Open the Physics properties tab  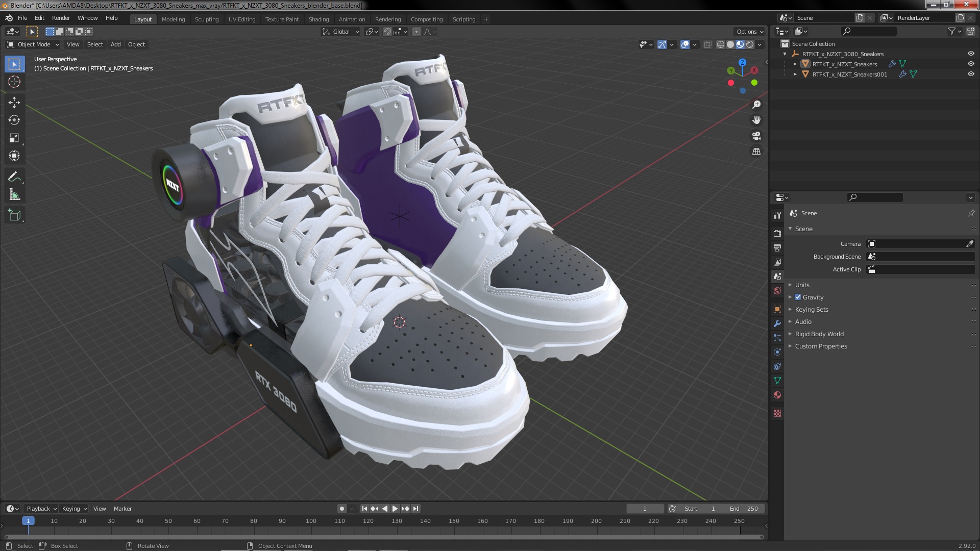point(777,352)
